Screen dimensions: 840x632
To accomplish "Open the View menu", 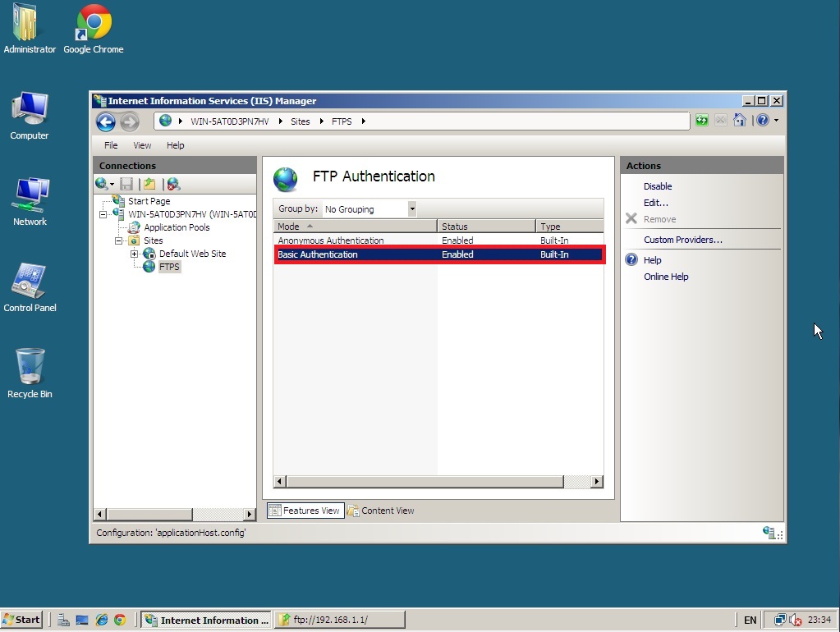I will click(142, 145).
